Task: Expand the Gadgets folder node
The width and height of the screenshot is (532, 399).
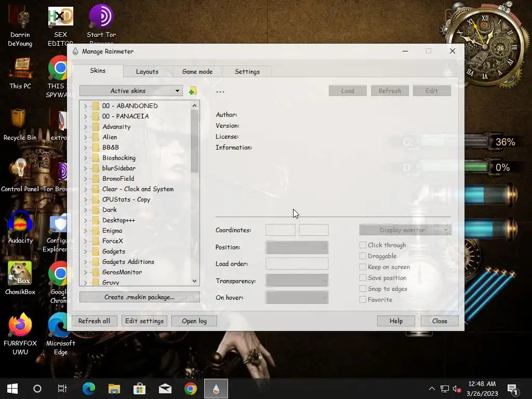Action: [x=86, y=251]
